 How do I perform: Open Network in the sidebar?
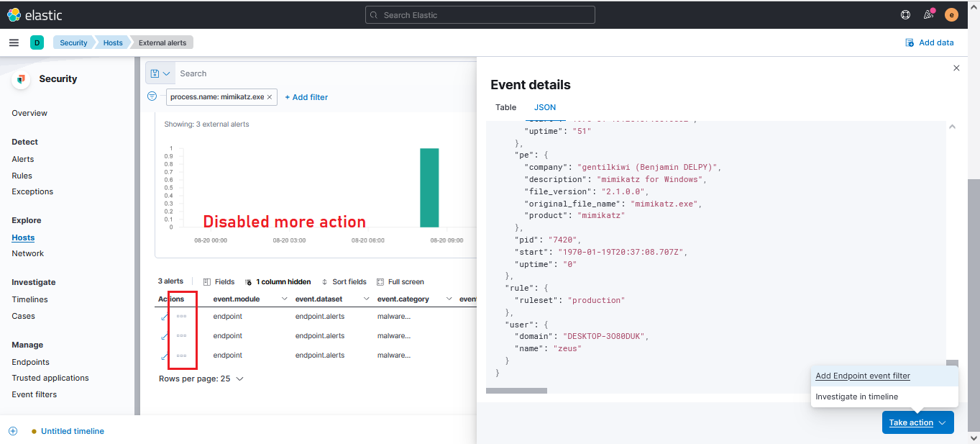pos(28,253)
